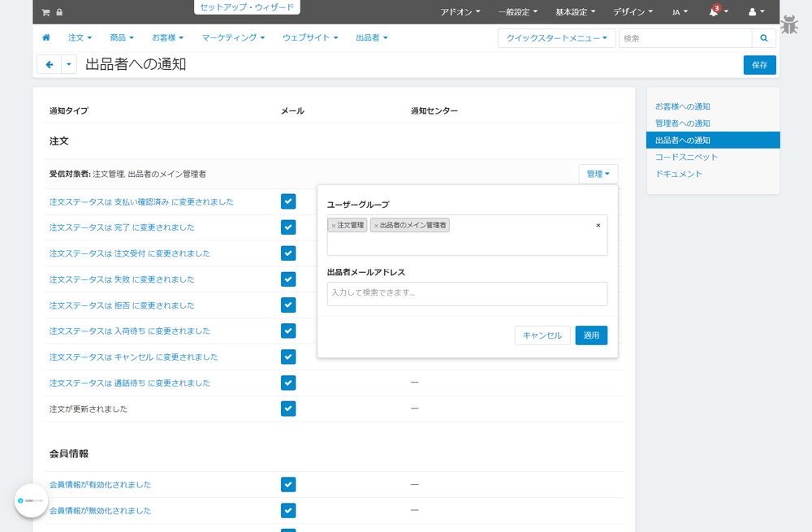812x532 pixels.
Task: Open 注文ステータスは 支払い確認済み link
Action: (141, 201)
